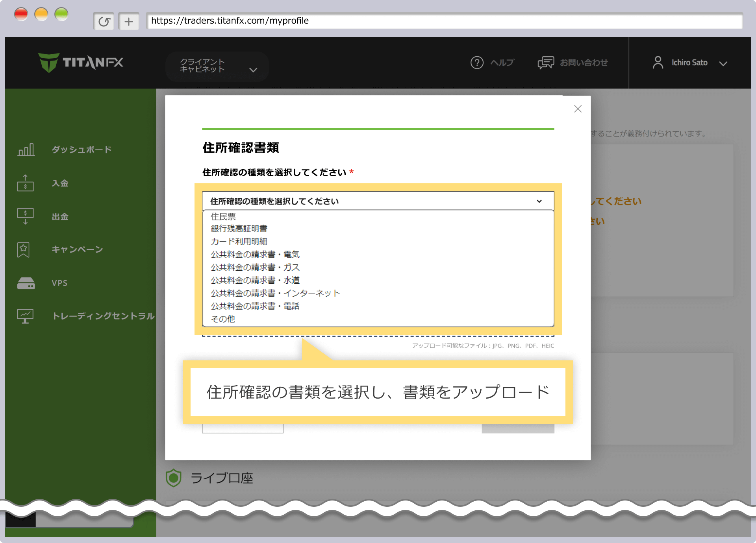The height and width of the screenshot is (543, 756).
Task: Click the live account shield icon
Action: 174,478
